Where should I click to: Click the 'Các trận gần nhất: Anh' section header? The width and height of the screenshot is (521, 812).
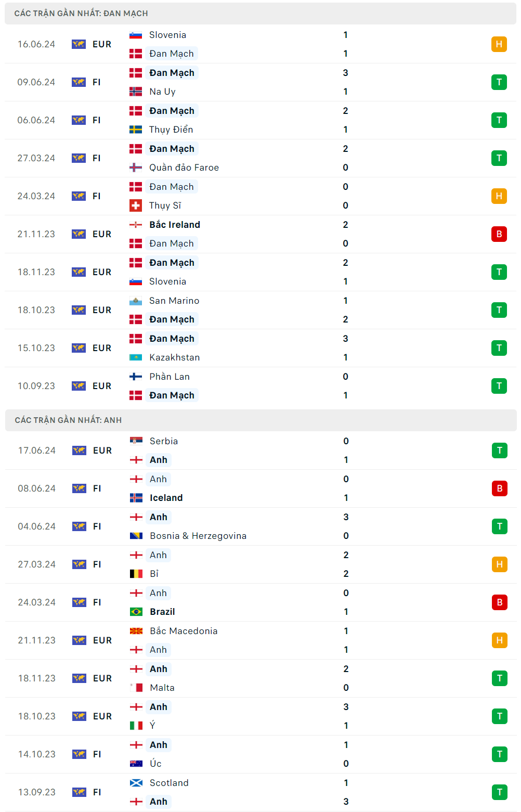point(68,420)
